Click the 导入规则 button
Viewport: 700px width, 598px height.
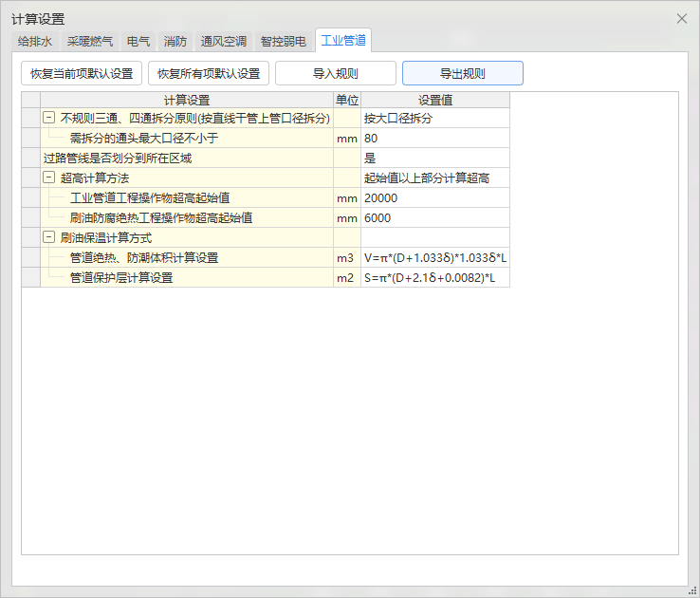pos(336,74)
